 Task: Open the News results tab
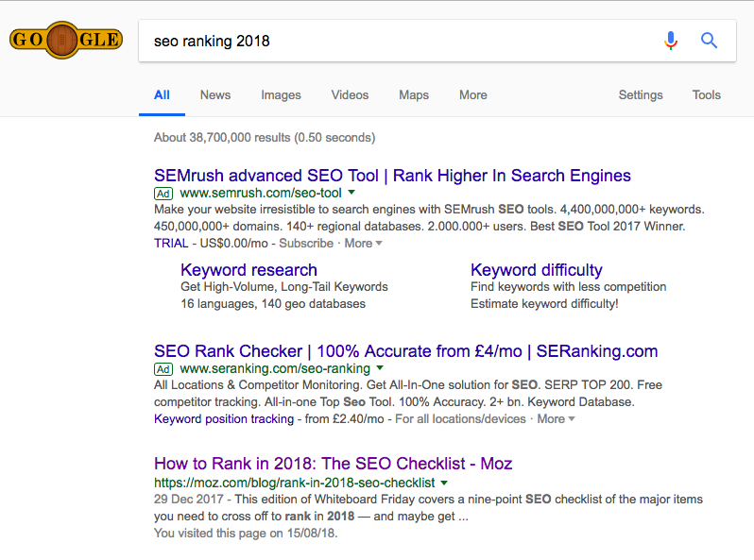click(x=215, y=95)
